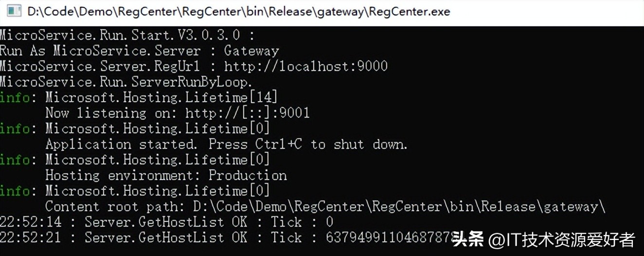644x256 pixels.
Task: Click the Tick : 0 value
Action: tap(302, 222)
